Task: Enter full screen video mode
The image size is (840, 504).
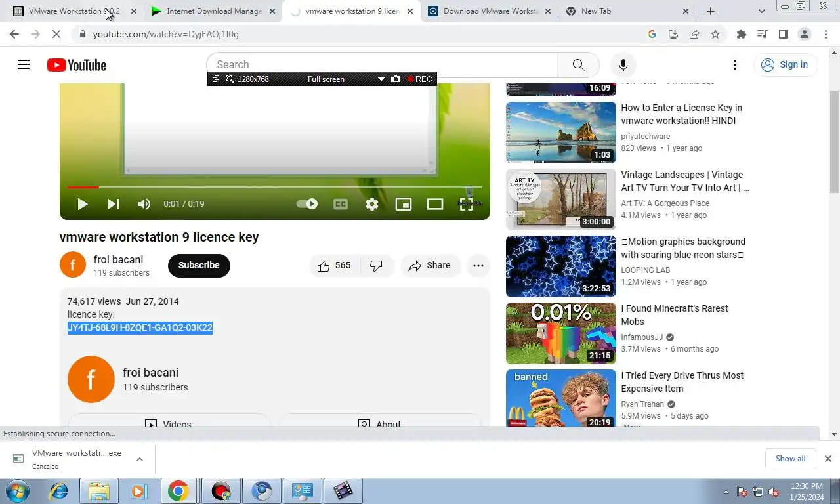Action: tap(467, 204)
